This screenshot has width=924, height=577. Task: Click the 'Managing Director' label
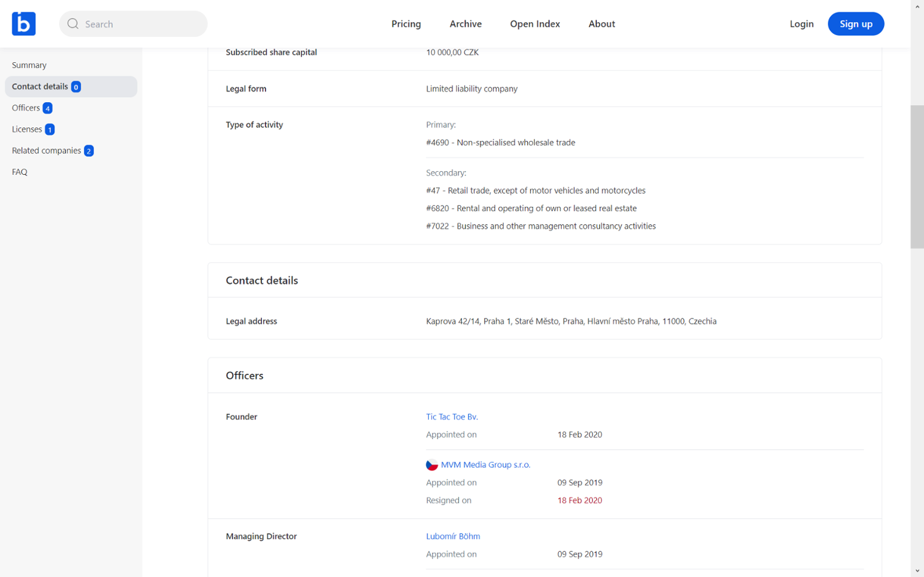point(261,536)
